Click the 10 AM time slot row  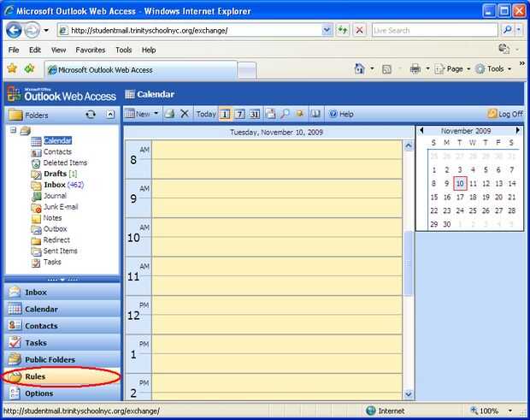(x=277, y=238)
